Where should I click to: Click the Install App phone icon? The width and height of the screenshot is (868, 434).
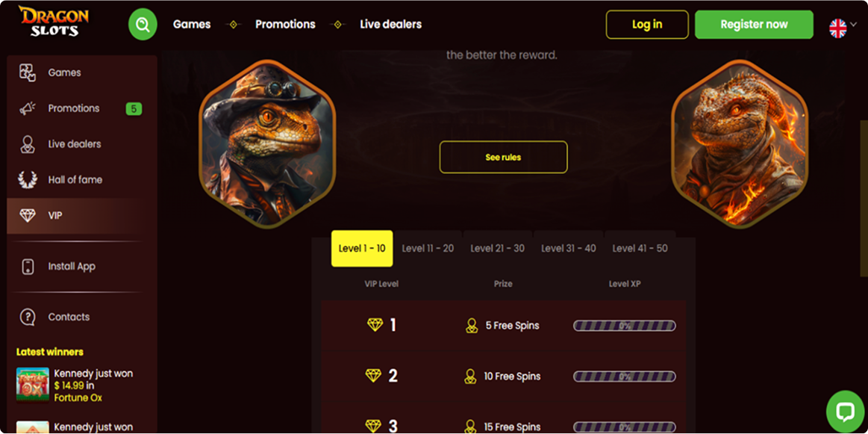point(28,267)
